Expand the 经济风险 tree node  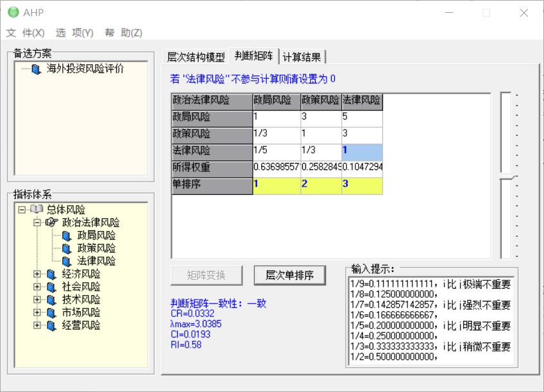(37, 274)
